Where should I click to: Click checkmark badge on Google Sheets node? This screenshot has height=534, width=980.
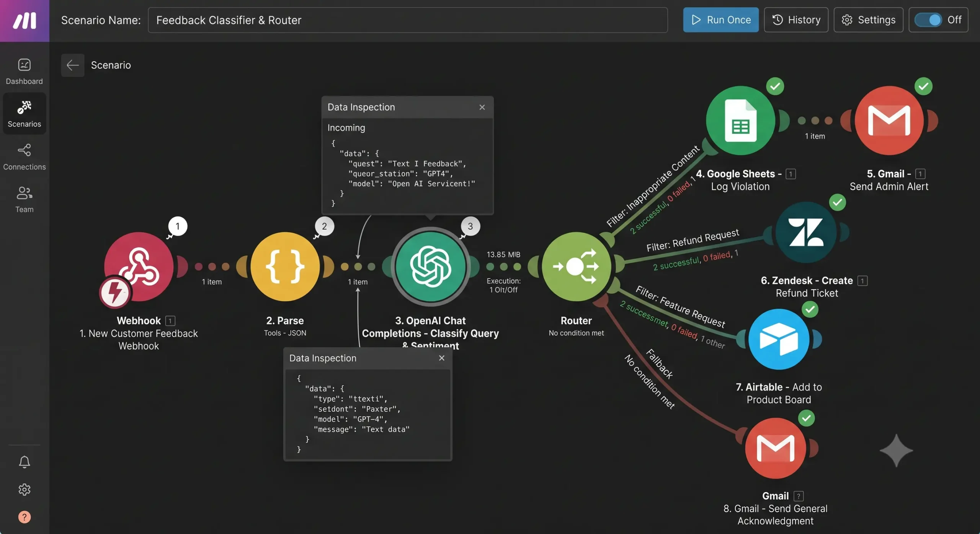[775, 86]
